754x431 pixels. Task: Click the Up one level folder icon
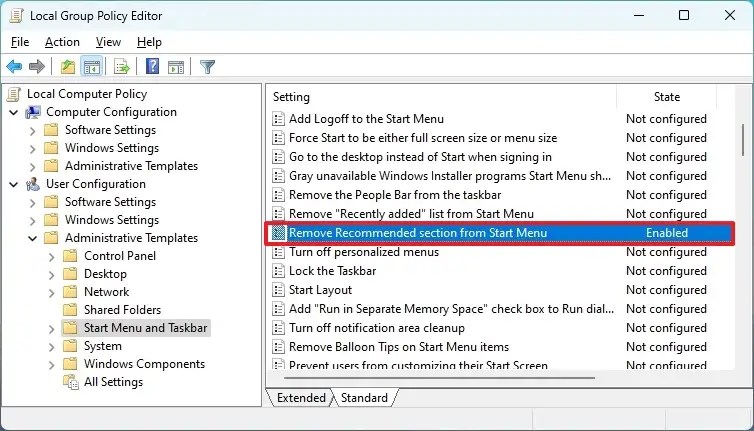click(68, 66)
